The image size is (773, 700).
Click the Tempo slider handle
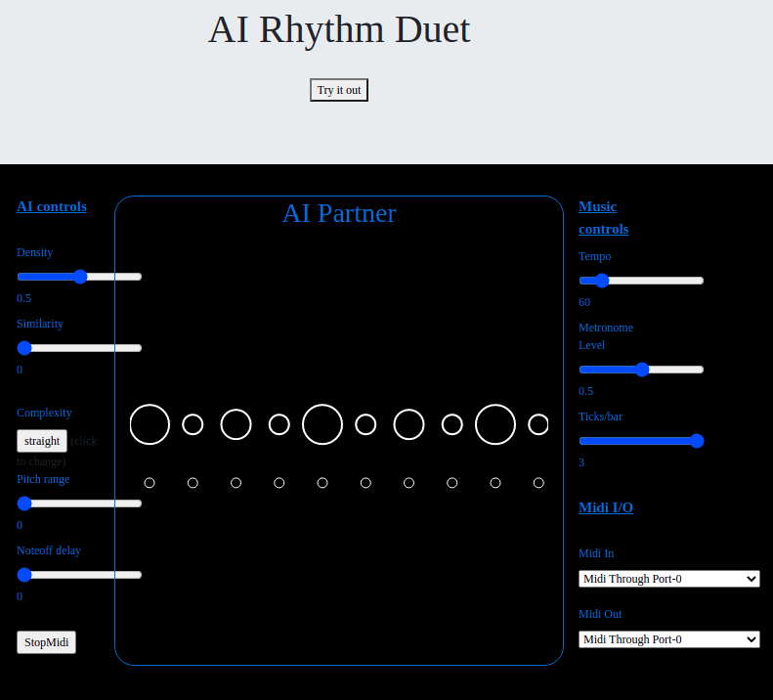click(602, 281)
